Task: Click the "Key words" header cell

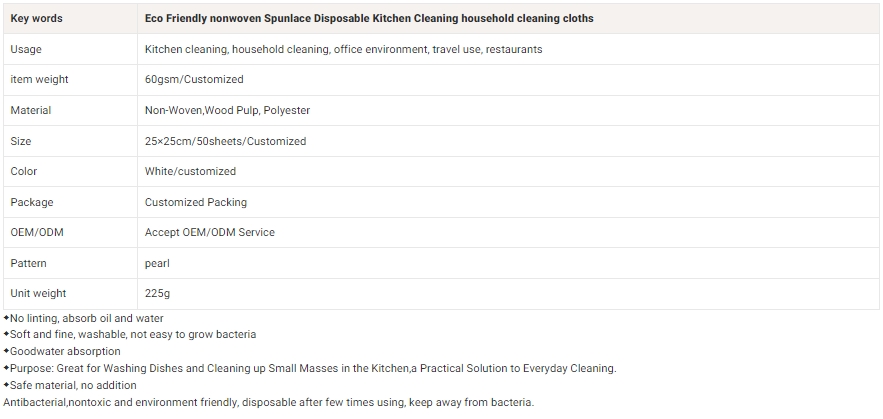Action: coord(36,18)
